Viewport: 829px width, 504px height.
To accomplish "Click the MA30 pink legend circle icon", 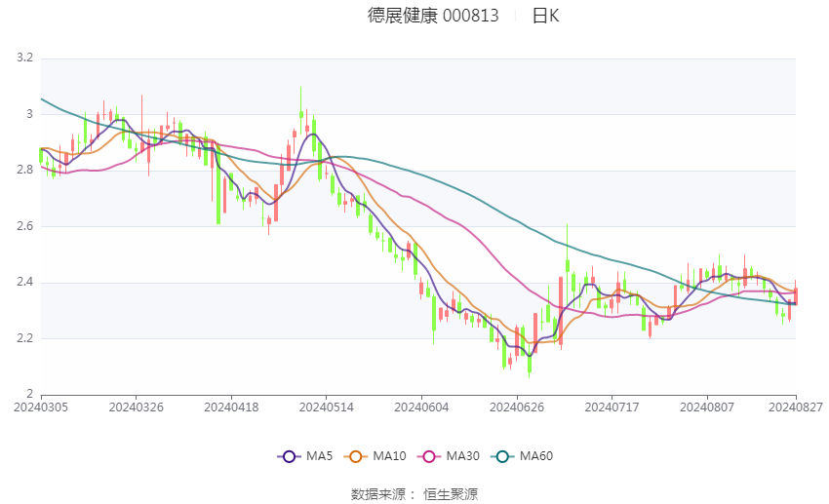I will (x=429, y=456).
